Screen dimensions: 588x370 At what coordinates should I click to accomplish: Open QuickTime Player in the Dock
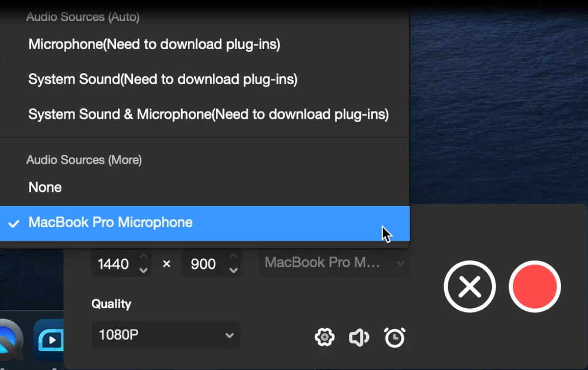tap(11, 340)
